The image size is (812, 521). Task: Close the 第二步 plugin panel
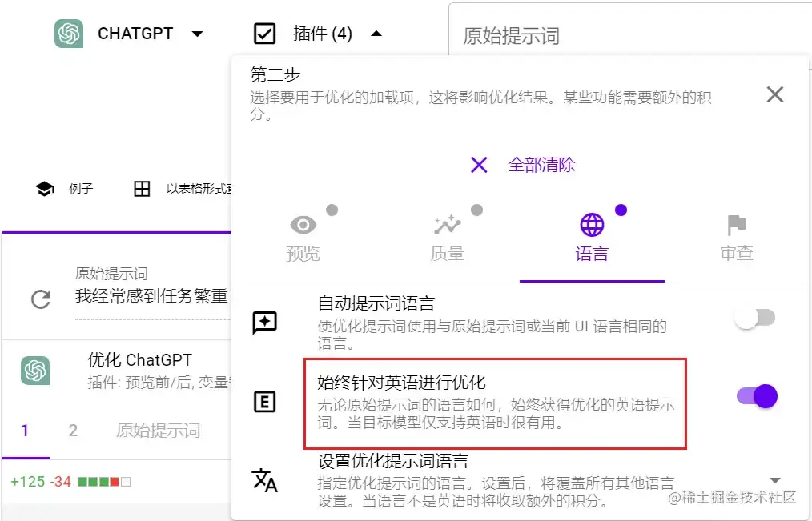coord(774,94)
